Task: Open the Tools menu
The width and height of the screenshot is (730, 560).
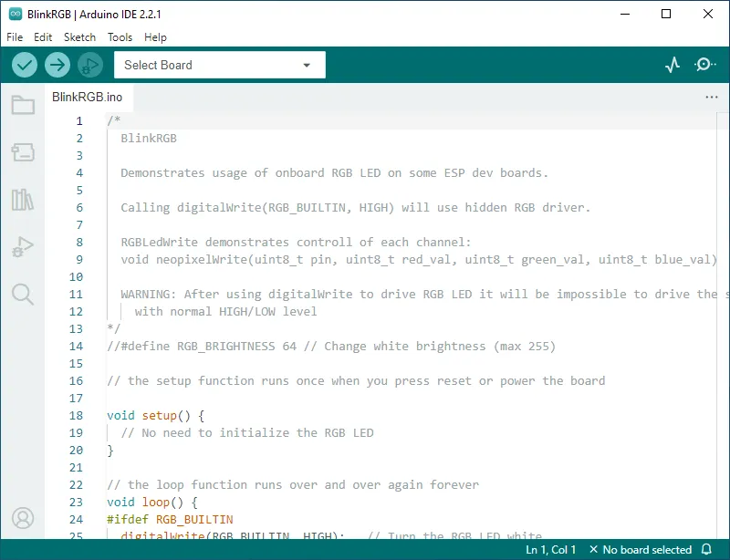Action: 120,37
